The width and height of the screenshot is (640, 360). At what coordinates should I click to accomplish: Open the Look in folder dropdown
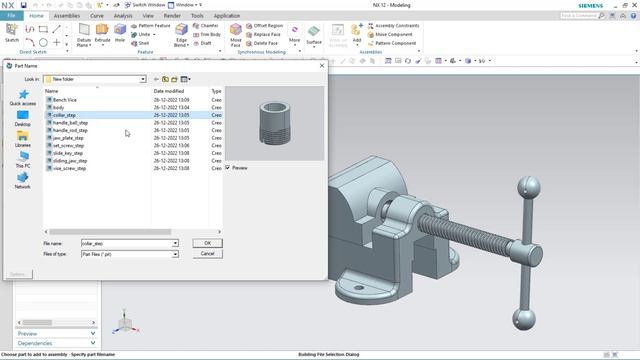(143, 79)
